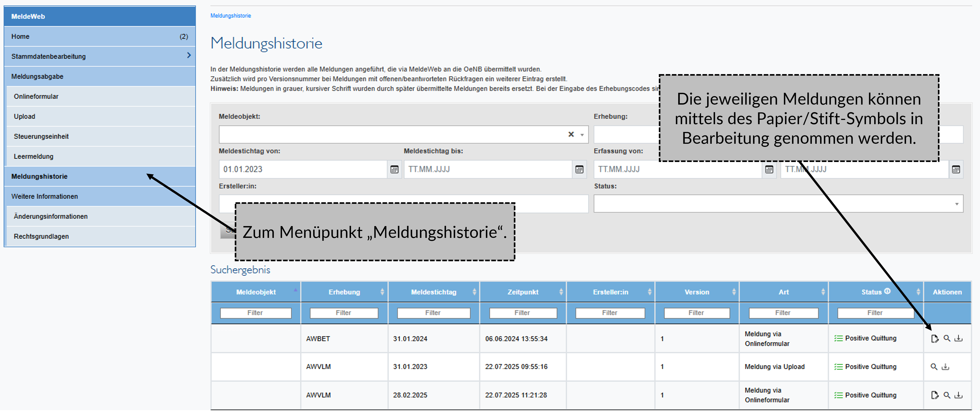Download the AWBET message

point(959,338)
